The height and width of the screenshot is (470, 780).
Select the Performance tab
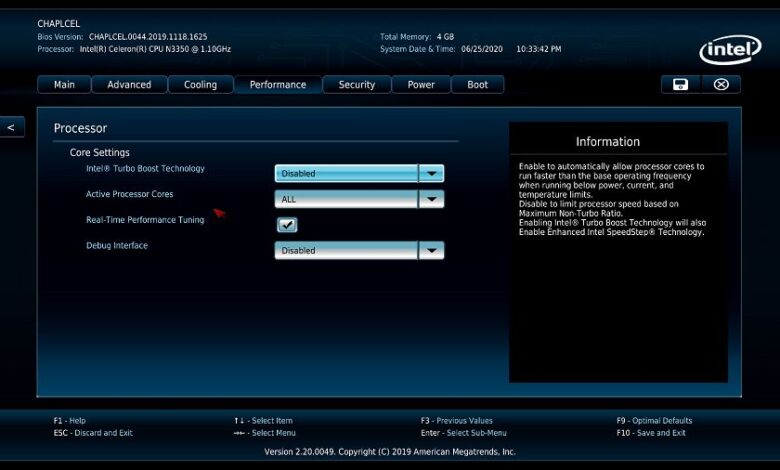pos(278,85)
